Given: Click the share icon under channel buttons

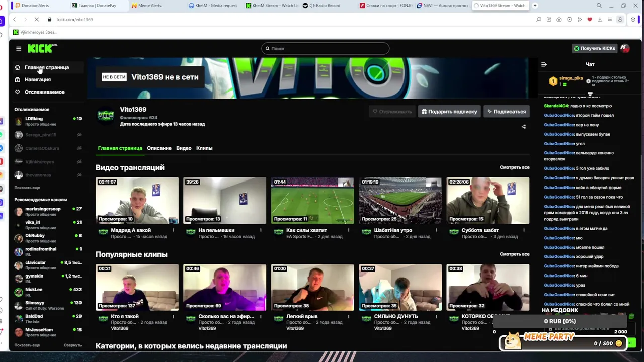Looking at the screenshot, I should (523, 127).
